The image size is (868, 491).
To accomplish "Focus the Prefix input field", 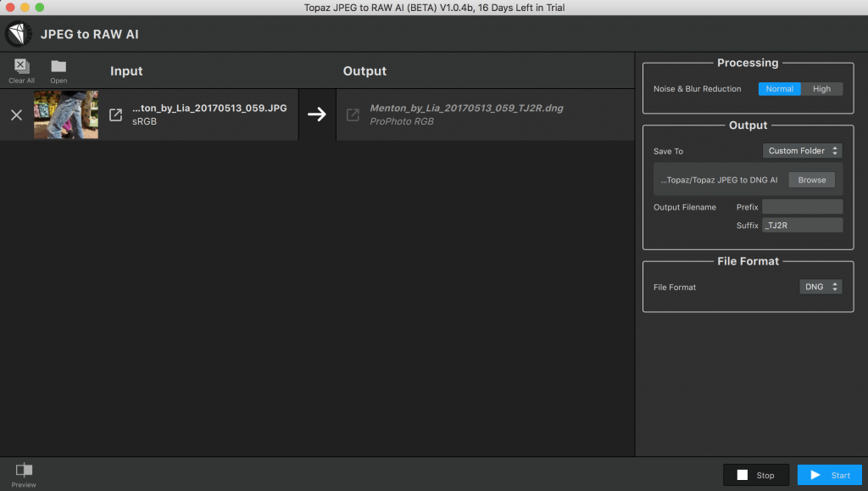I will coord(802,206).
